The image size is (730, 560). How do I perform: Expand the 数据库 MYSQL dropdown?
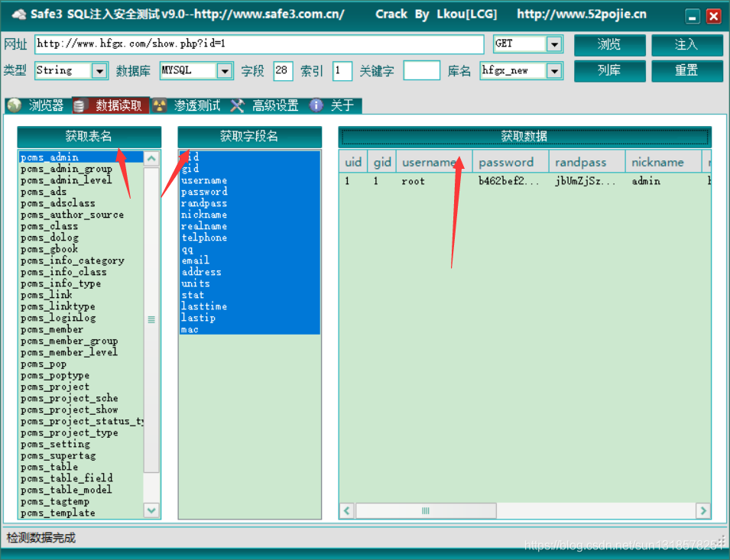click(225, 71)
